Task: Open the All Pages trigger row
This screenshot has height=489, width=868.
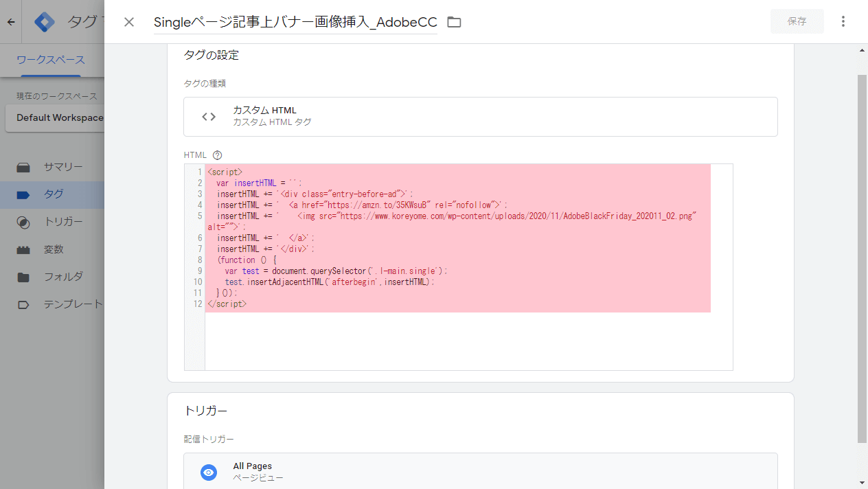Action: [x=481, y=471]
